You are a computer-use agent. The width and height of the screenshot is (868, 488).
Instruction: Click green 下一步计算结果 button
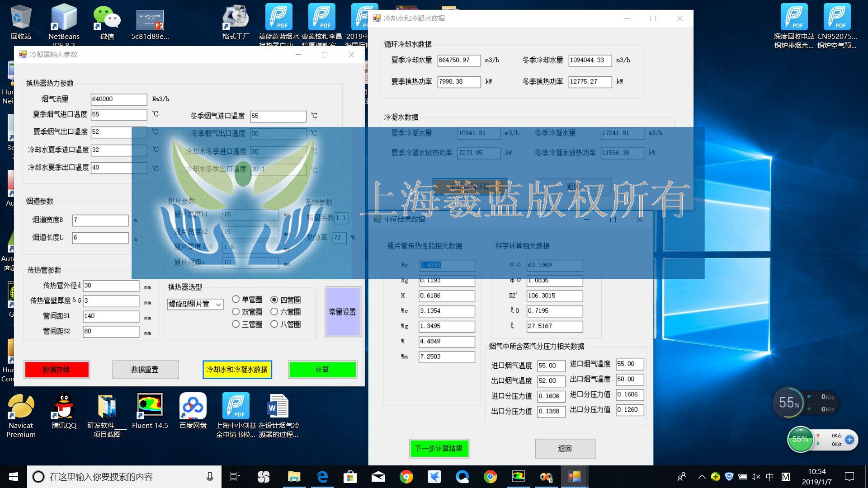439,448
